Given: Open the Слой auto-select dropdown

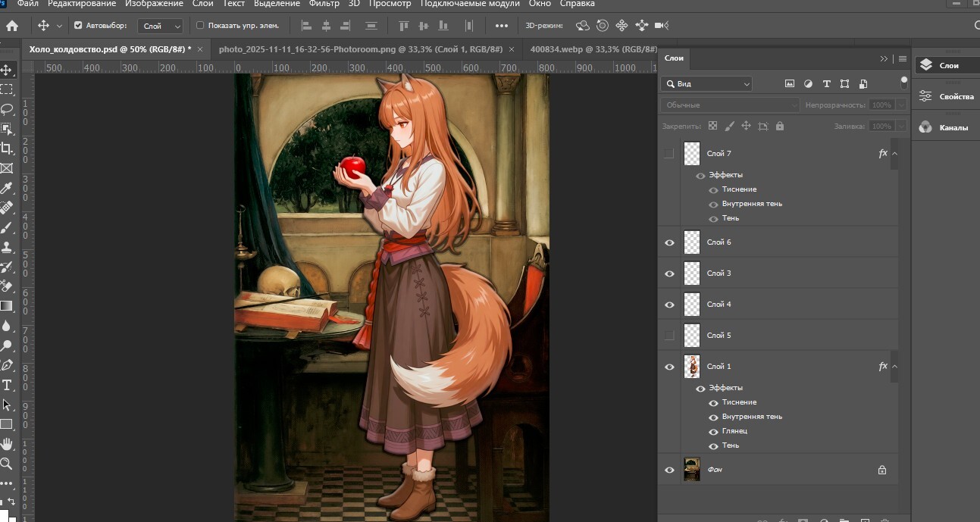Looking at the screenshot, I should coord(161,26).
